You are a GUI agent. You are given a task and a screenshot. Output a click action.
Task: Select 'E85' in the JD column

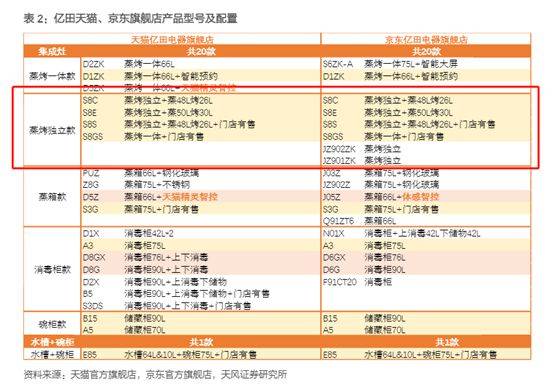tap(330, 354)
